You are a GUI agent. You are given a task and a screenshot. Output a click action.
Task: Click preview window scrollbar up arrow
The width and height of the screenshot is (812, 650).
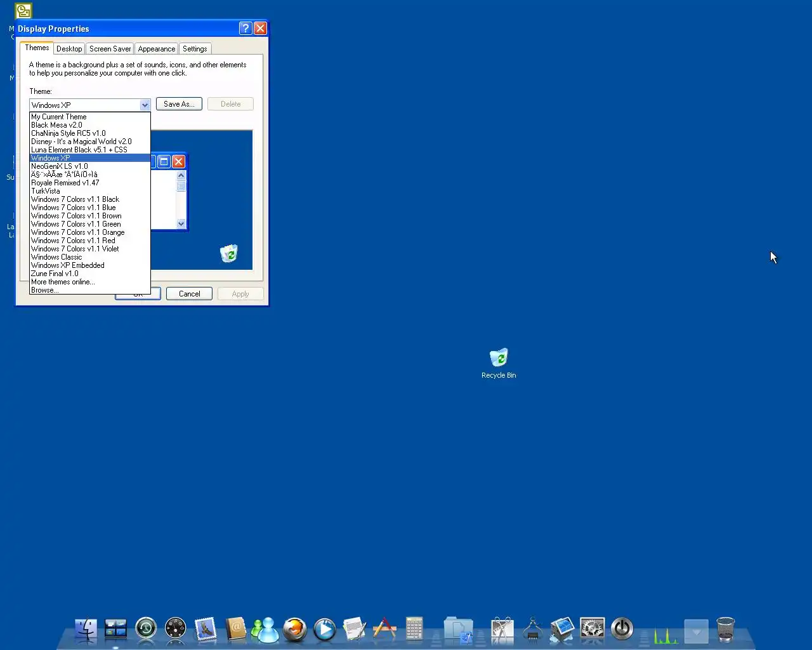(181, 175)
